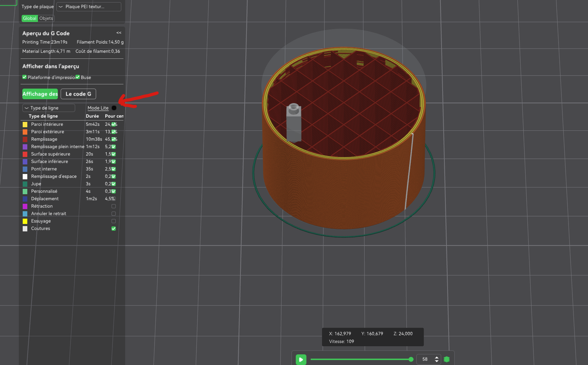This screenshot has height=365, width=588.
Task: Collapse G-code preview panel with << icon
Action: (119, 33)
